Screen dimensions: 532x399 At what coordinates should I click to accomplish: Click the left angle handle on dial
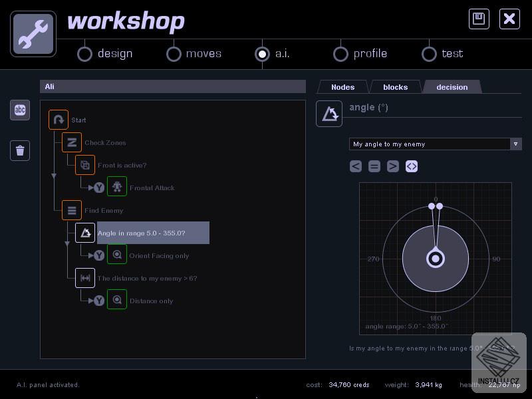[432, 206]
